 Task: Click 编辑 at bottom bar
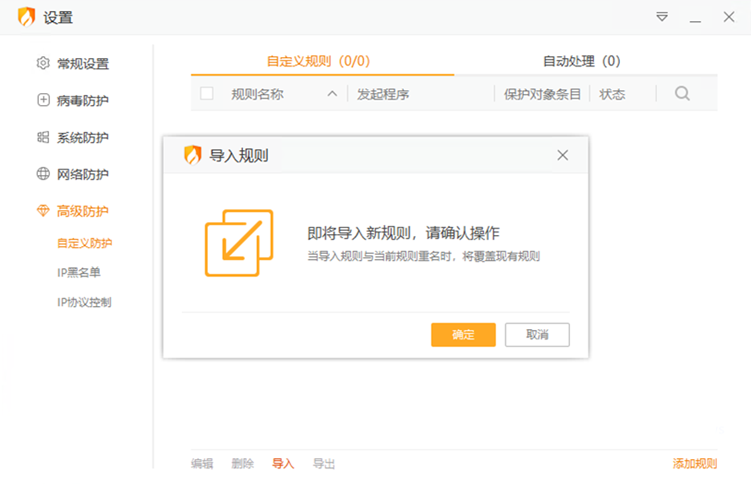tap(202, 463)
